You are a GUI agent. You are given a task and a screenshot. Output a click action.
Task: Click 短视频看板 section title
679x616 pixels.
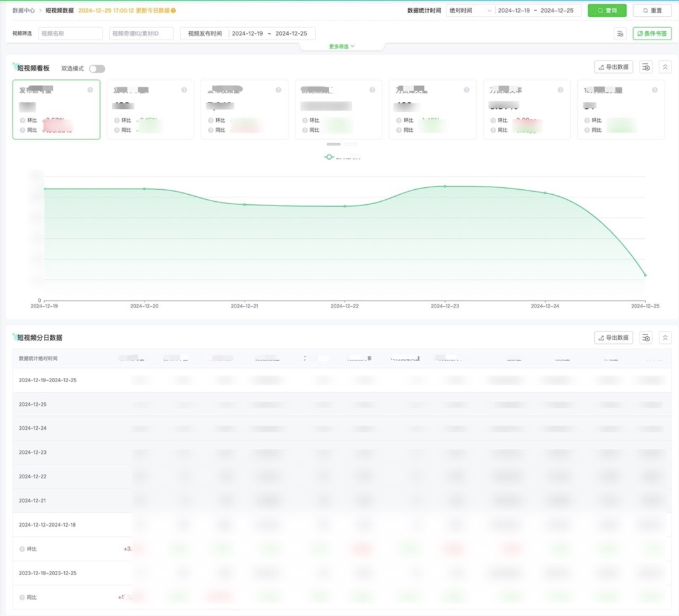coord(33,68)
